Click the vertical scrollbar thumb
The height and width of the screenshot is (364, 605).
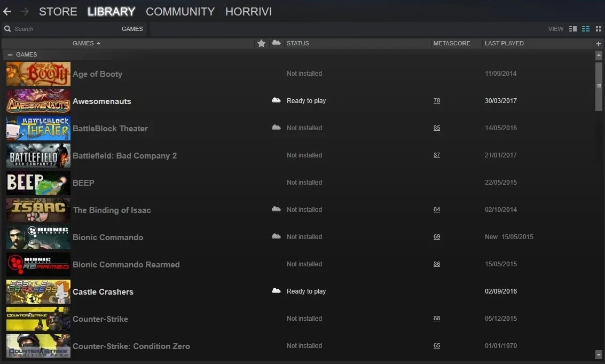point(599,86)
